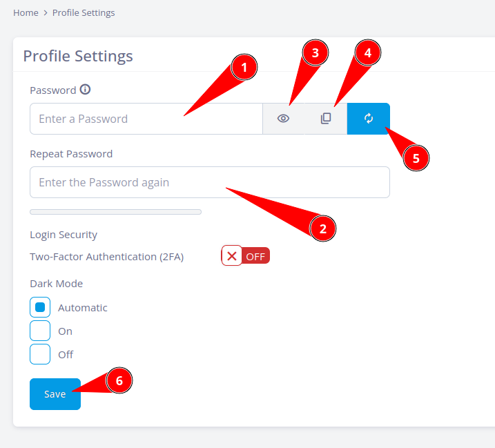
Task: Click the password strength bar
Action: click(115, 212)
